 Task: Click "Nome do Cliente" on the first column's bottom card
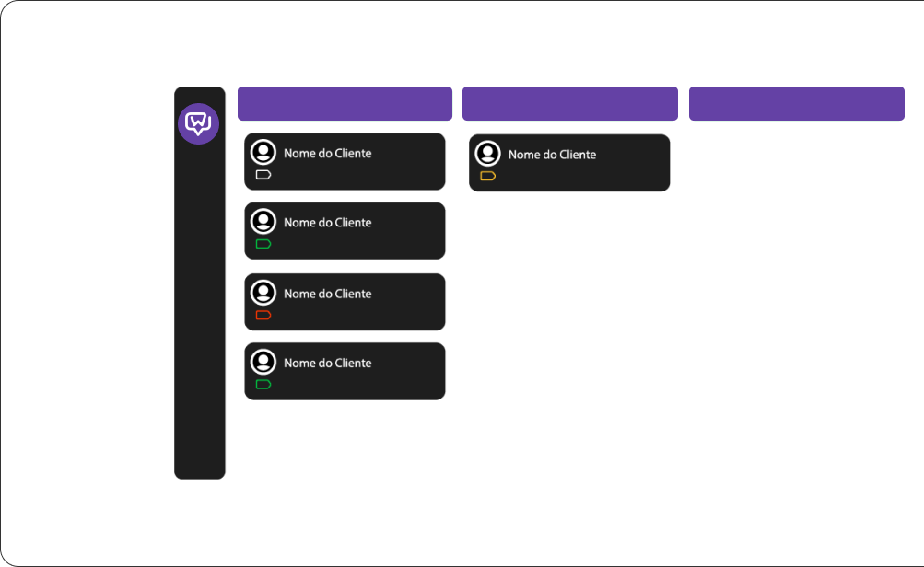pyautogui.click(x=327, y=363)
